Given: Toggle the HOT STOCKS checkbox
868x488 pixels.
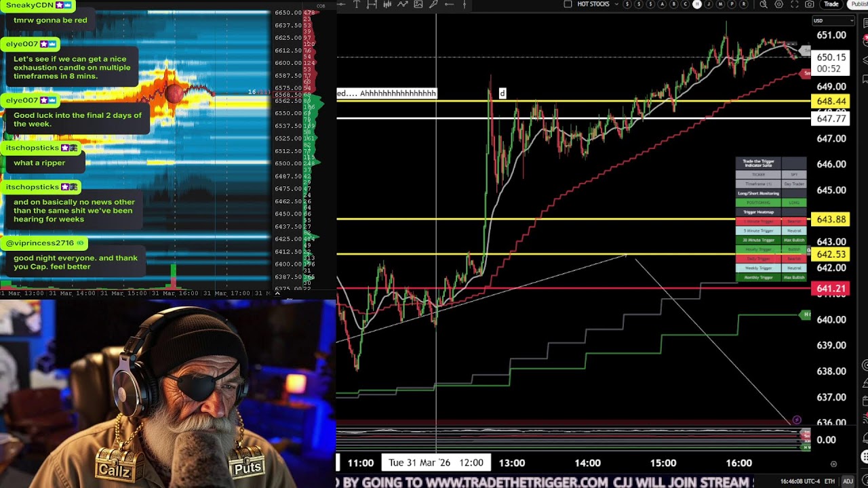Looking at the screenshot, I should [568, 4].
